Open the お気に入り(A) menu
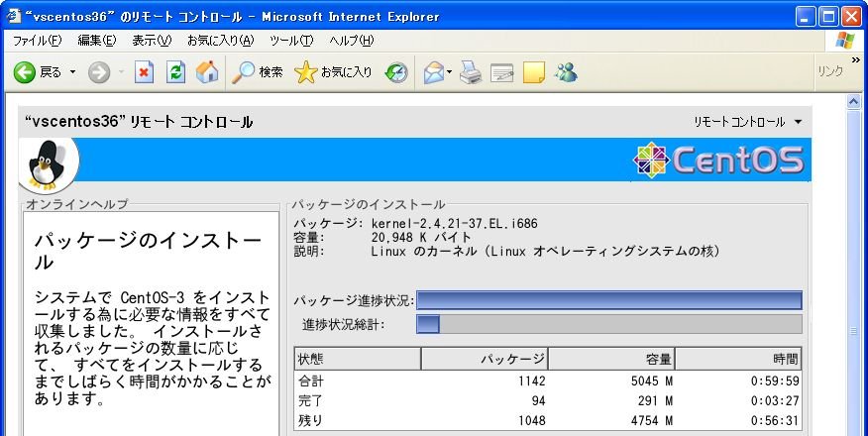The height and width of the screenshot is (436, 868). [x=220, y=41]
